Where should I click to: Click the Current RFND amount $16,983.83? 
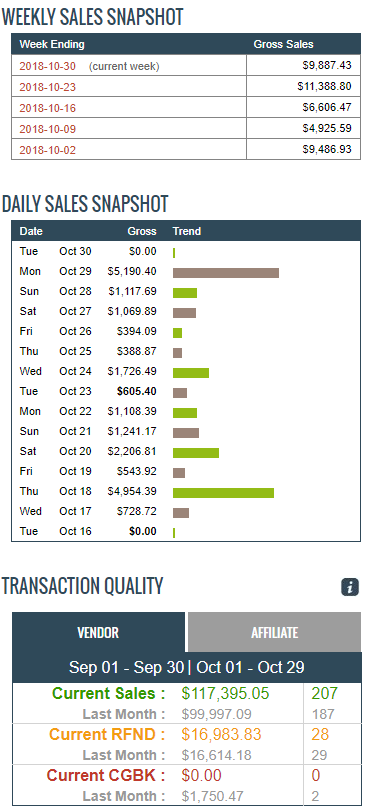click(222, 734)
